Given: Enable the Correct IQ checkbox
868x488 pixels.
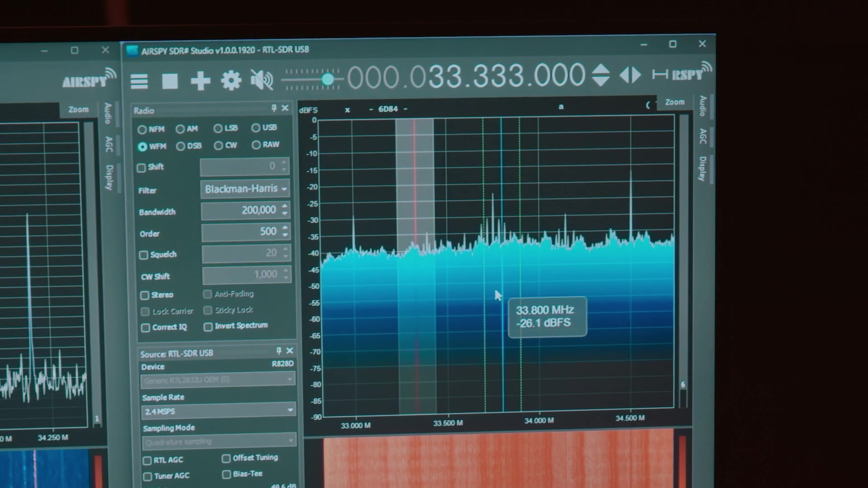Looking at the screenshot, I should tap(146, 328).
